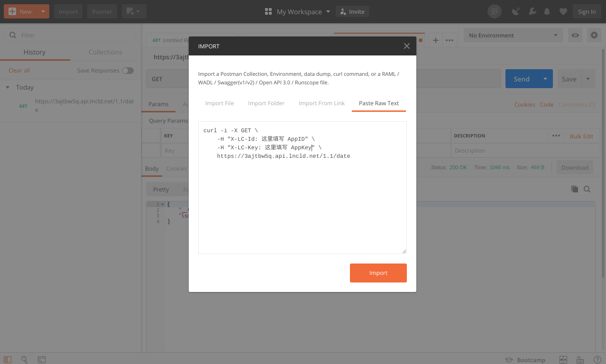This screenshot has width=606, height=364.
Task: Toggle sidebar icon in status bar
Action: pos(8,360)
